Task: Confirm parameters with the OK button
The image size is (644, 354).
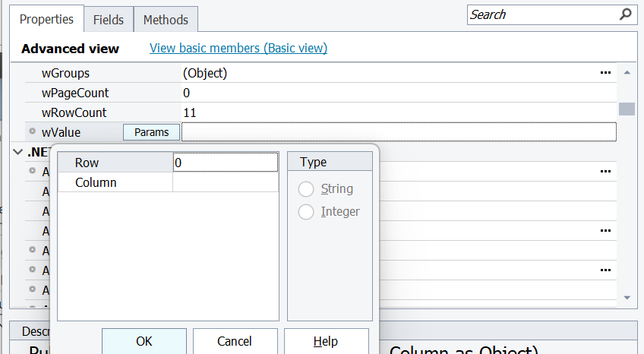Action: coord(144,341)
